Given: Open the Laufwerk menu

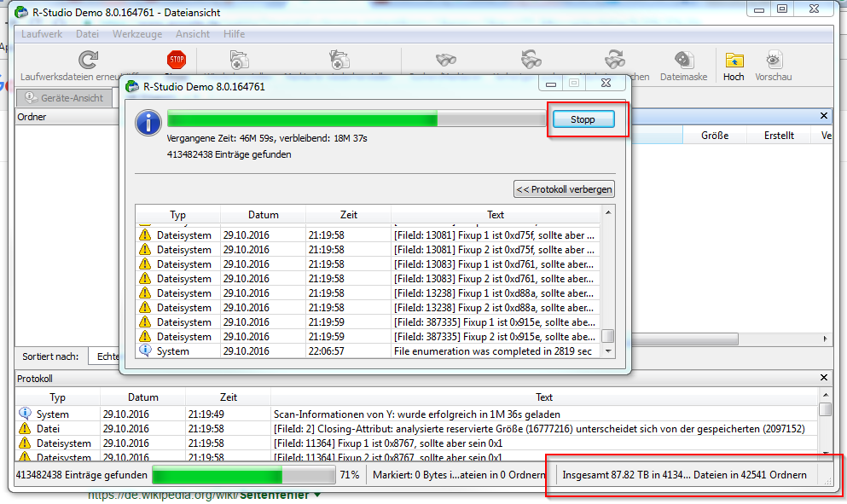Looking at the screenshot, I should tap(42, 34).
